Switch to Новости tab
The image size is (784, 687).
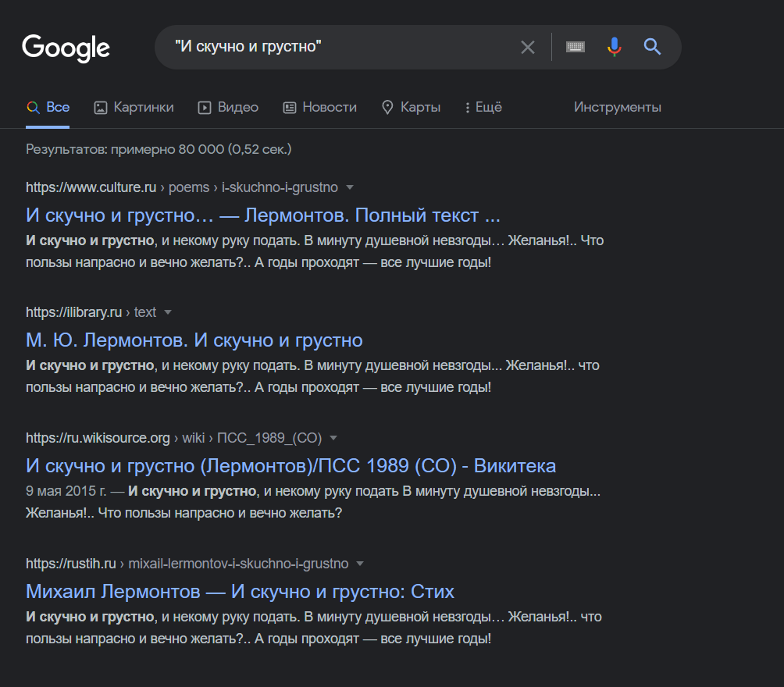(x=319, y=107)
